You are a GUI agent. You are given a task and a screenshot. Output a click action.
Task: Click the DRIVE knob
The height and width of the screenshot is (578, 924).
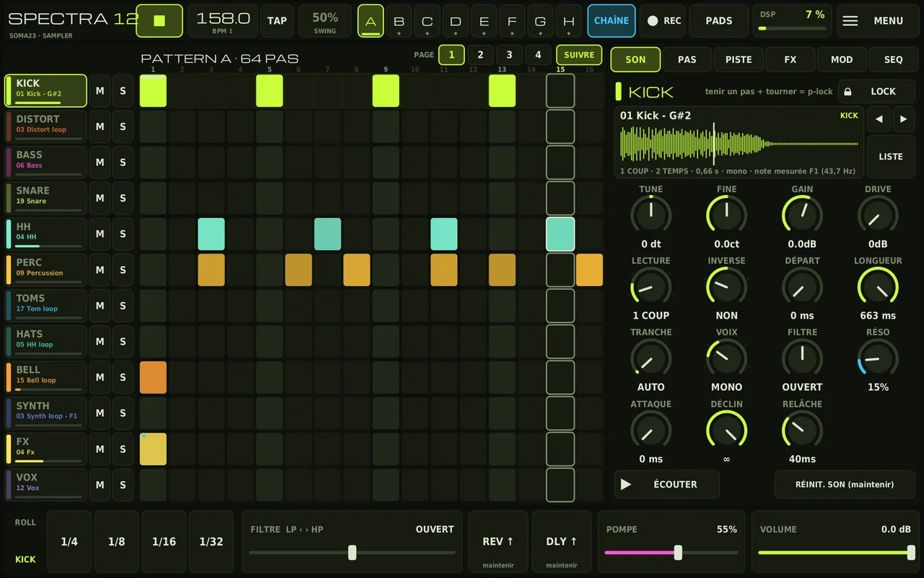pyautogui.click(x=878, y=215)
